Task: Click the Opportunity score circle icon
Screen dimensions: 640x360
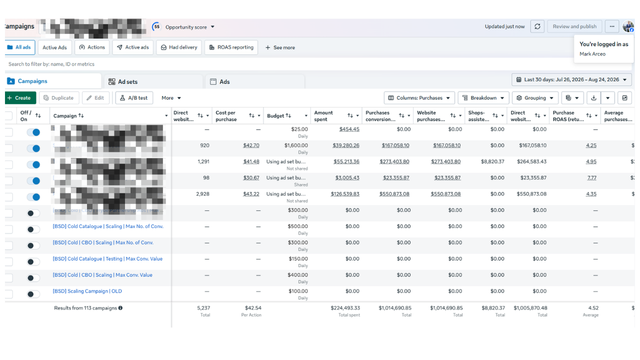Action: pos(156,27)
